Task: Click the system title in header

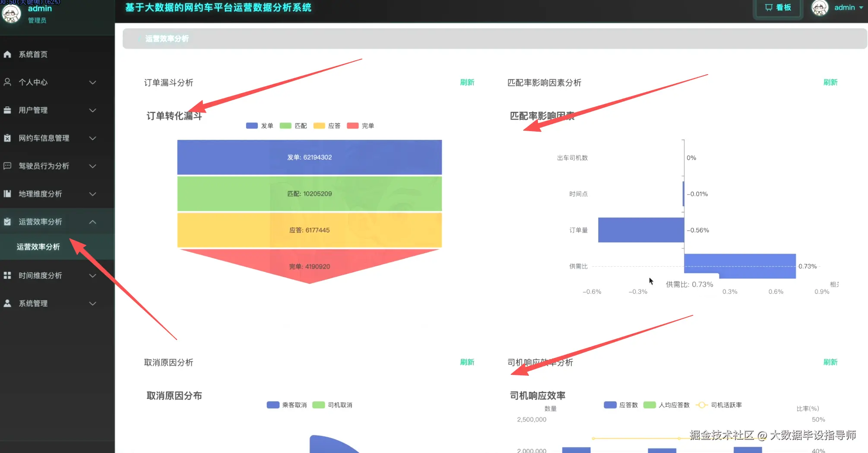Action: [x=218, y=7]
